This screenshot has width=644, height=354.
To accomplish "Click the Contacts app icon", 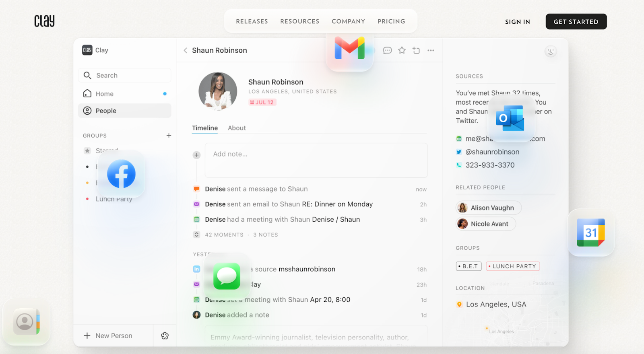I will pyautogui.click(x=27, y=322).
